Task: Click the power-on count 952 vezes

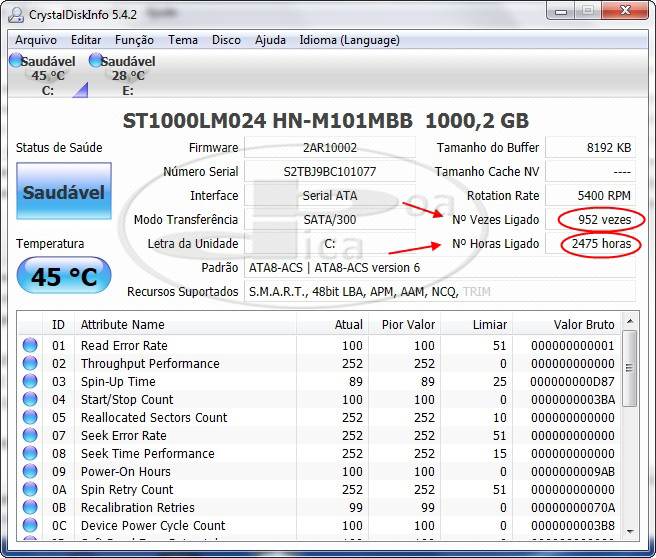Action: coord(590,220)
